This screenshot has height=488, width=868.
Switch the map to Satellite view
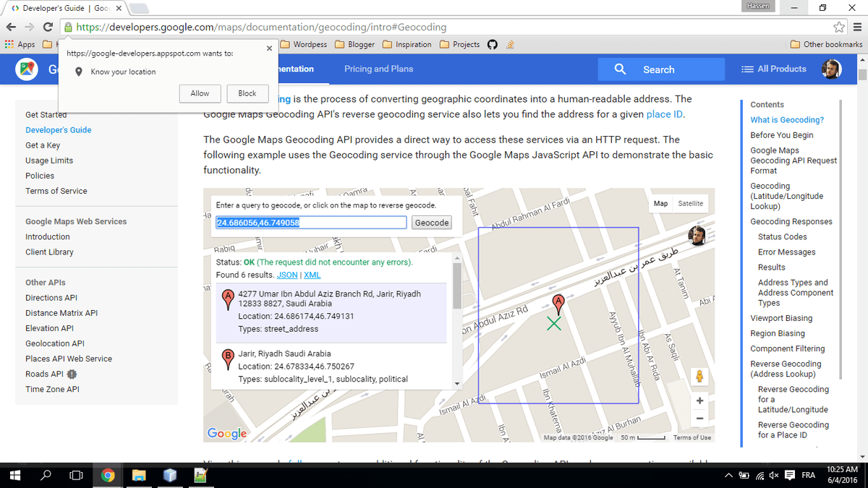(690, 204)
